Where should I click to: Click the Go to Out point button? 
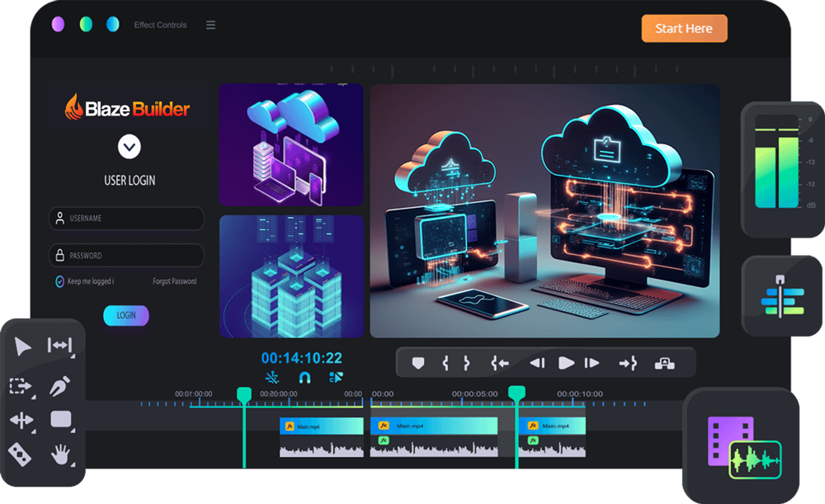pyautogui.click(x=628, y=363)
